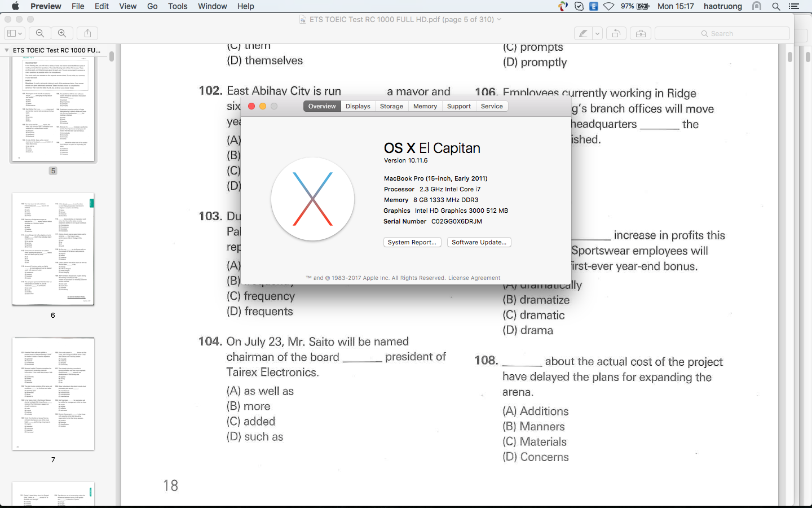Open the License Agreement link
The height and width of the screenshot is (508, 812).
tap(474, 278)
